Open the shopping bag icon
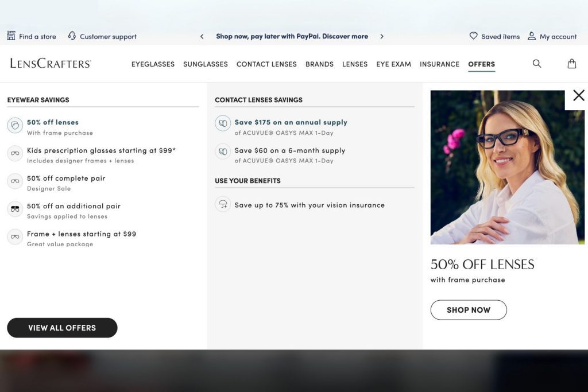 (x=572, y=64)
